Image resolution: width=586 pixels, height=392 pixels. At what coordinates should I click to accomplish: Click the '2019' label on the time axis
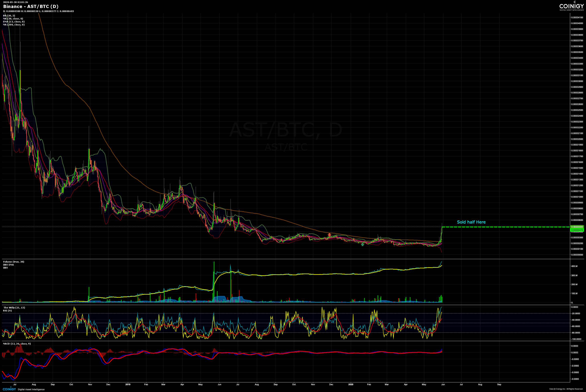pyautogui.click(x=128, y=385)
